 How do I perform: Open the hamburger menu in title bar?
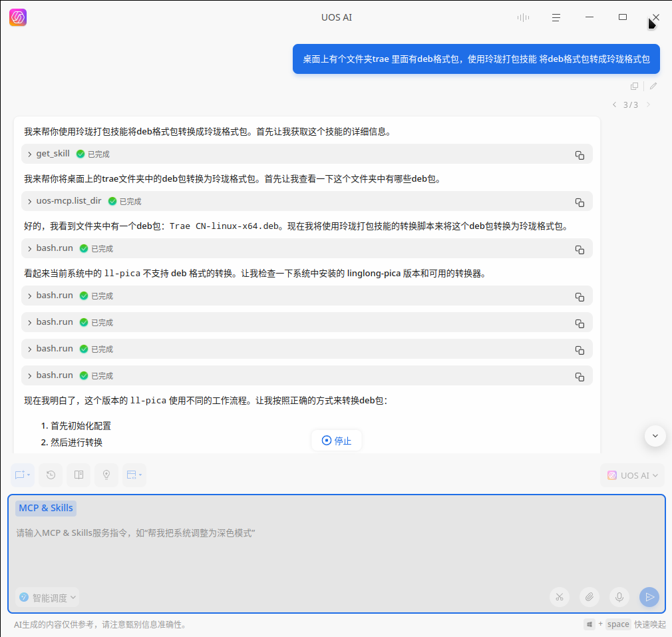[x=556, y=17]
